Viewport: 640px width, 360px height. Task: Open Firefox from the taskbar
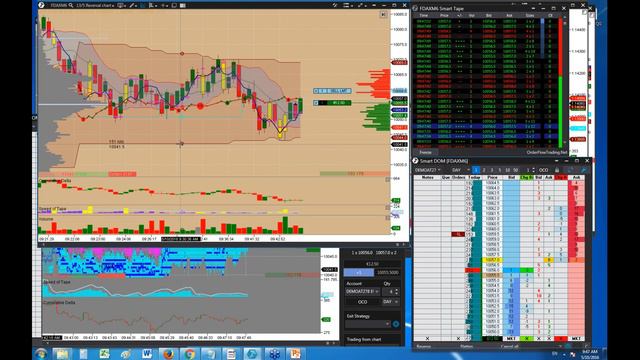click(168, 353)
